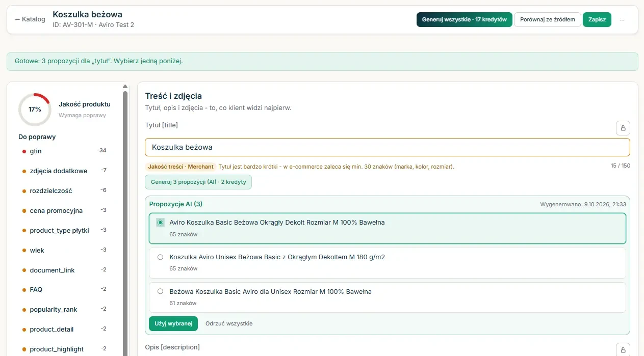Go back to Katalog
The height and width of the screenshot is (356, 644).
click(30, 19)
